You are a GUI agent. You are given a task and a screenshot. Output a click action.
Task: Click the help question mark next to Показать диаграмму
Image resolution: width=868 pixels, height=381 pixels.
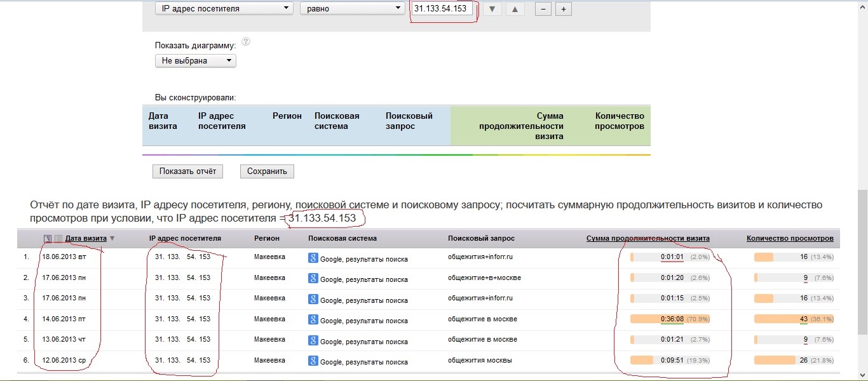point(246,42)
